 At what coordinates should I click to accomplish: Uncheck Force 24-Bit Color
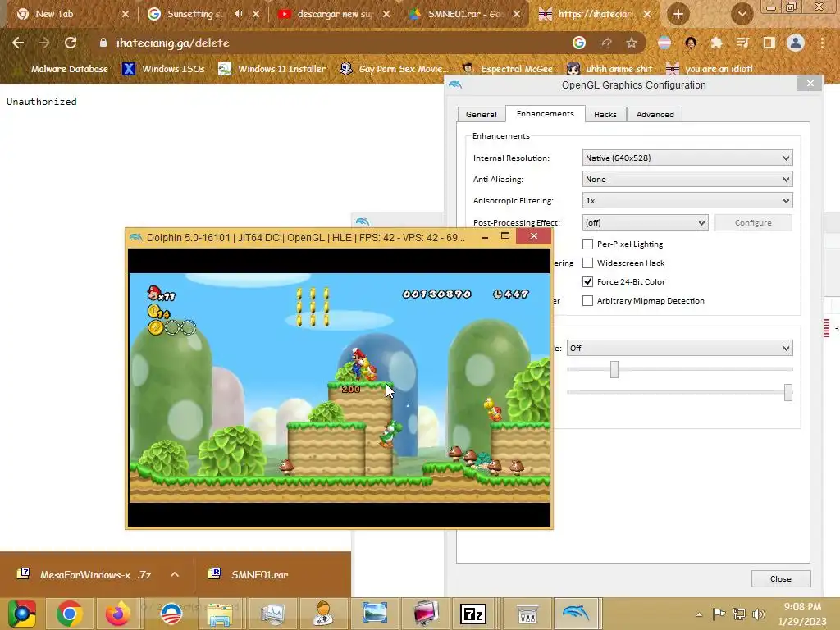[587, 282]
